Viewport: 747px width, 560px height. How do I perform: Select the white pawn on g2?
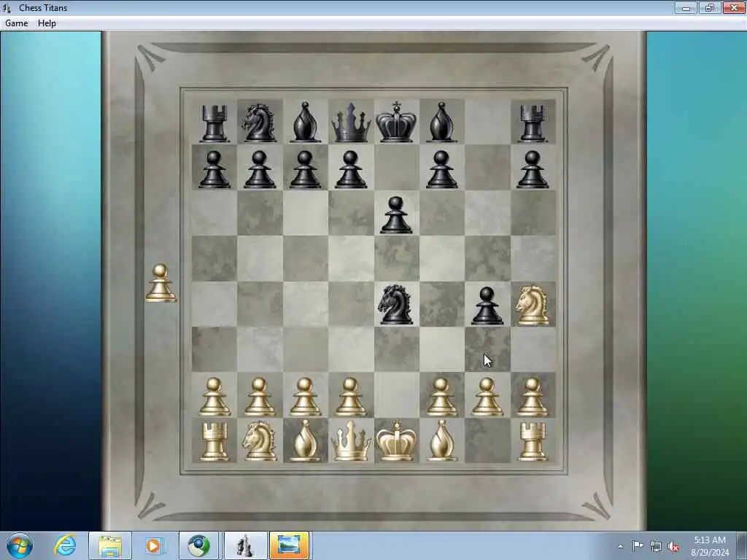pyautogui.click(x=487, y=397)
